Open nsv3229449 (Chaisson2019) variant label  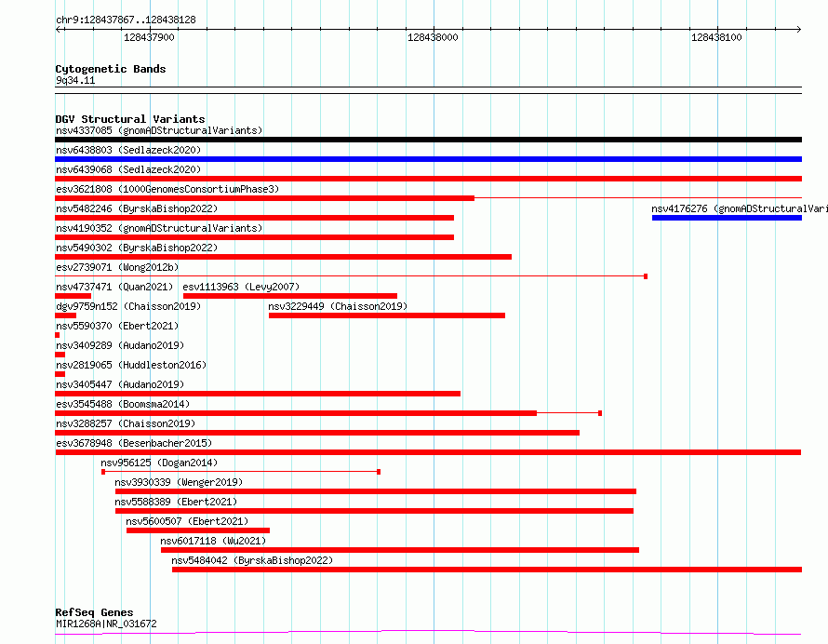(338, 306)
